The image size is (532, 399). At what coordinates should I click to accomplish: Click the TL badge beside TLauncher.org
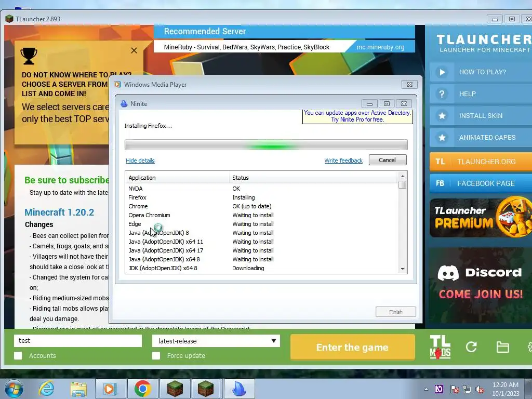[440, 162]
